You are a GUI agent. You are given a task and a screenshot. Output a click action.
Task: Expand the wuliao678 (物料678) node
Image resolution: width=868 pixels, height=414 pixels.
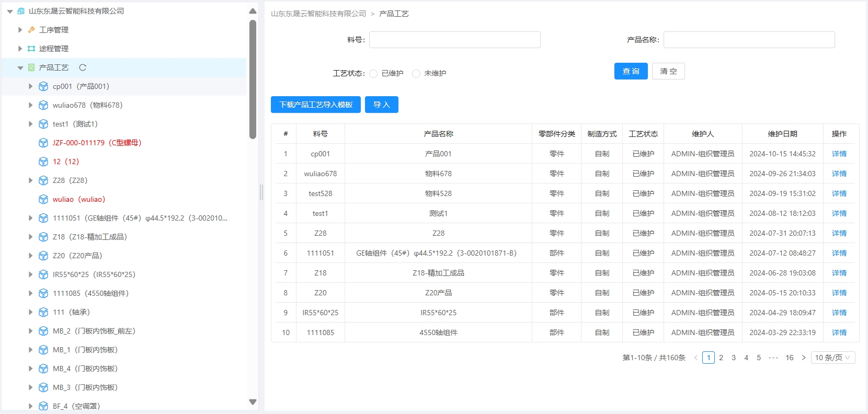coord(30,105)
